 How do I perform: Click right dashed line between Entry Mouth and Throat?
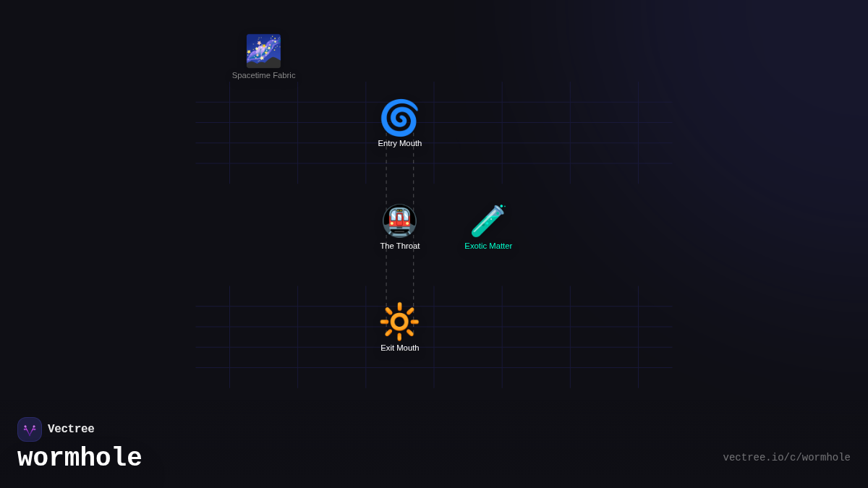[x=414, y=177]
